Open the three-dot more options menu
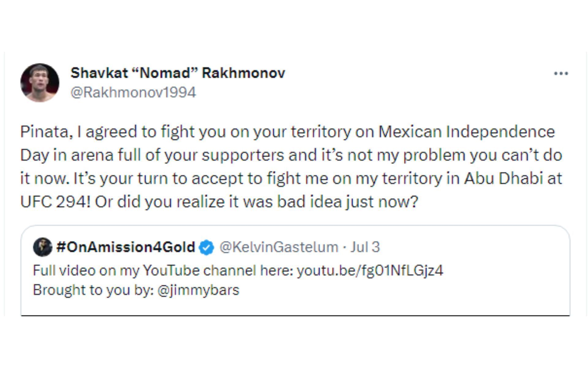Viewport: 588px width, 368px height. [x=561, y=74]
